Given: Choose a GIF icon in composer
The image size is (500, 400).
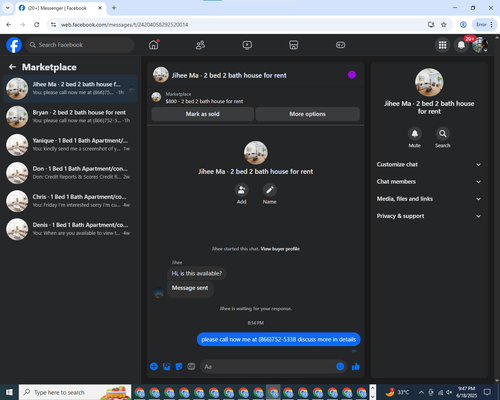Looking at the screenshot, I should 191,367.
